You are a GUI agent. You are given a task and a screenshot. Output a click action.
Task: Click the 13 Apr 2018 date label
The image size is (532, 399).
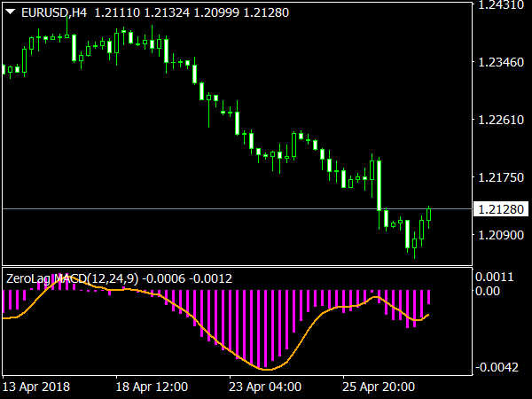click(x=36, y=387)
